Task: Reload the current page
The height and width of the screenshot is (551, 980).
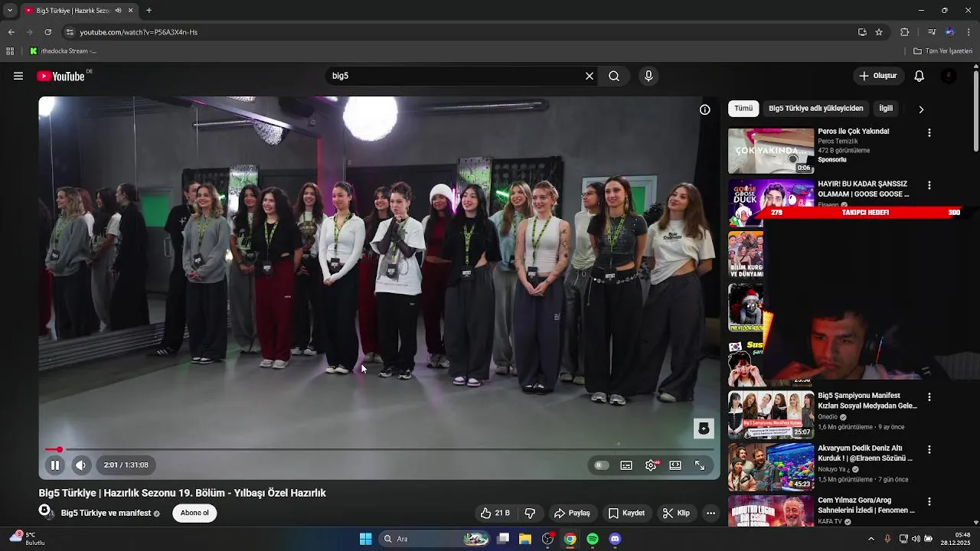Action: tap(47, 32)
